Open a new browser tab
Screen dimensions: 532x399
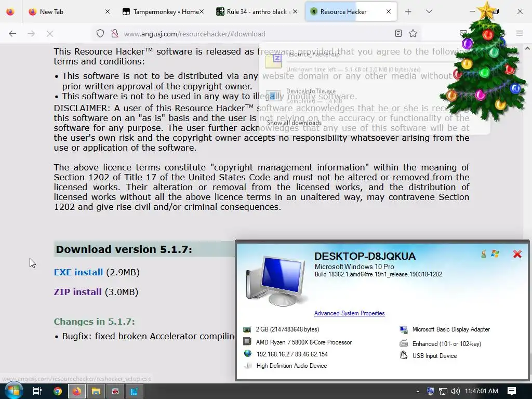pos(408,12)
